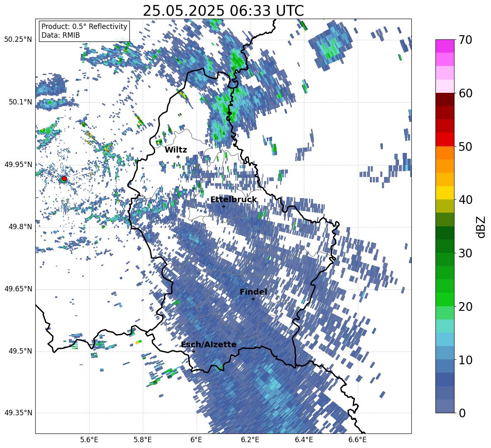Click the 5.8°E longitude label

143,440
